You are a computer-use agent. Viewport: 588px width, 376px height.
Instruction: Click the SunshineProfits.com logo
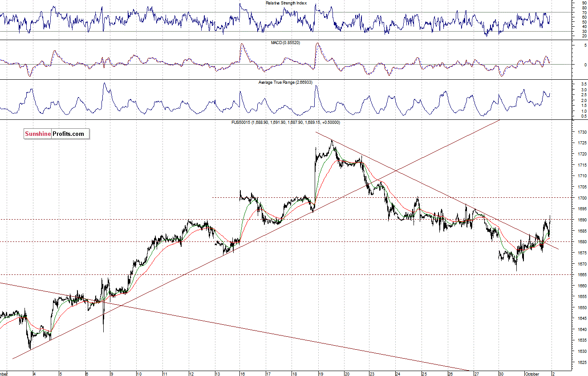coord(57,134)
